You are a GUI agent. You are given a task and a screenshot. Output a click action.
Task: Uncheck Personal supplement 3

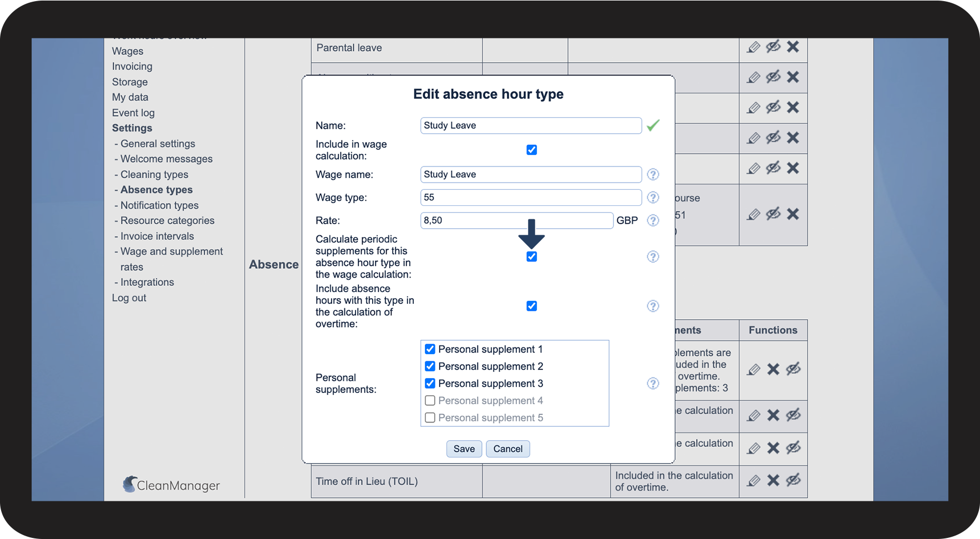pyautogui.click(x=430, y=384)
